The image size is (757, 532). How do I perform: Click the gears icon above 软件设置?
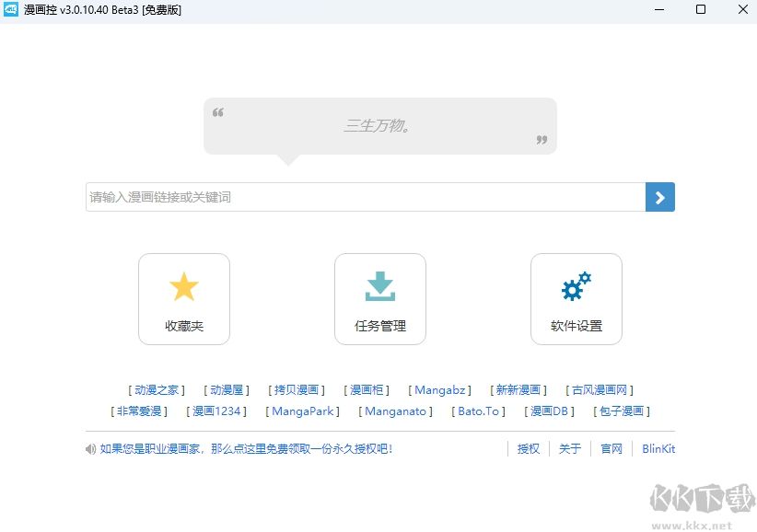pos(576,286)
